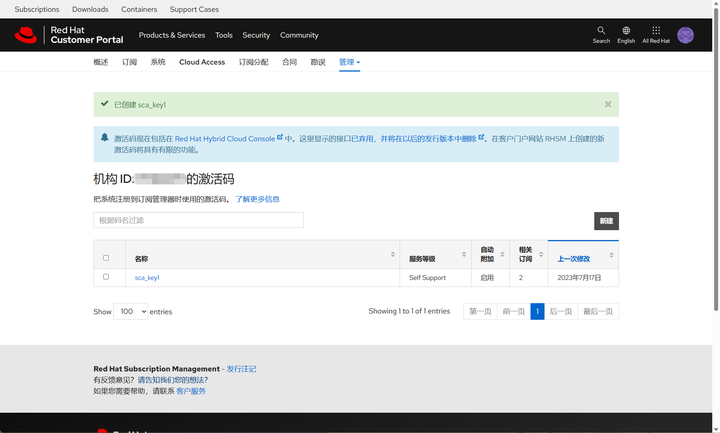Switch to the 订阅分配 tab

coord(253,62)
